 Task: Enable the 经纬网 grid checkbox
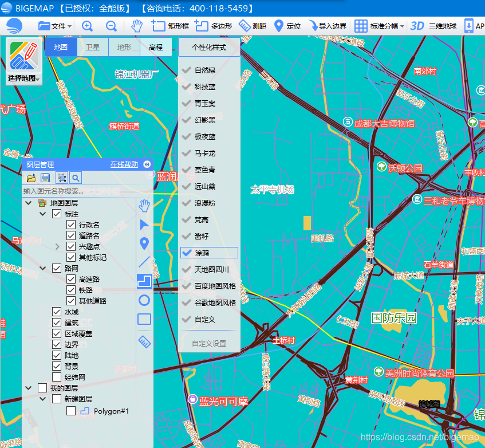pos(57,377)
